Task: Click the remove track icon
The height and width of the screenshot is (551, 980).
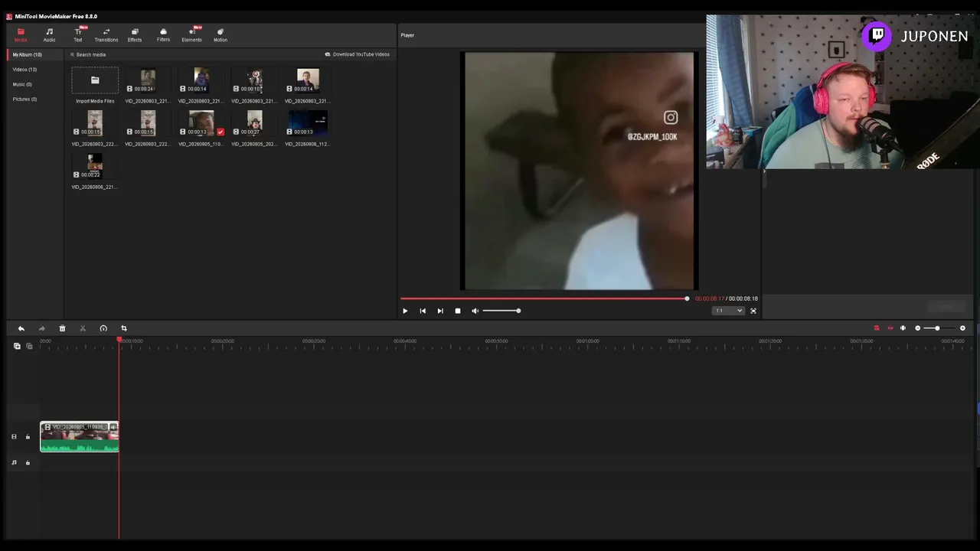Action: [30, 346]
